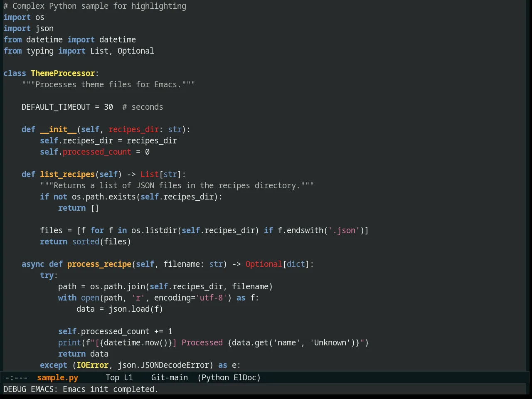Click the Git-main version control indicator
The height and width of the screenshot is (399, 532).
coord(169,377)
